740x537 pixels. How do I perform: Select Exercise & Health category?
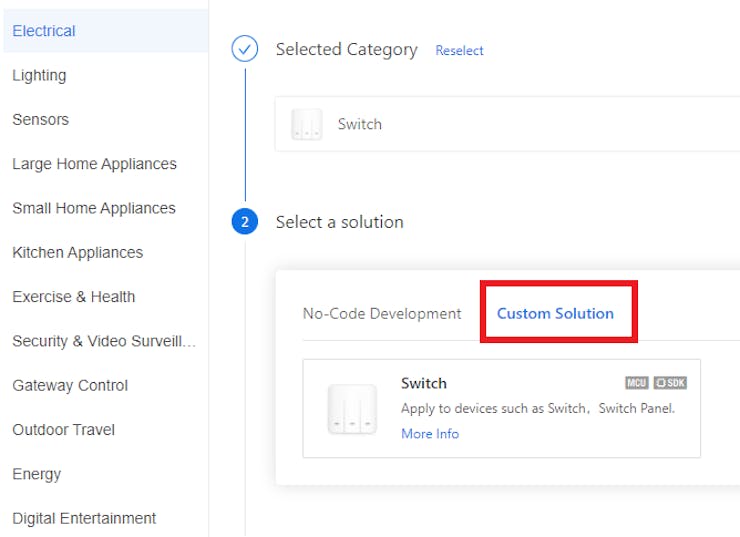[x=74, y=297]
